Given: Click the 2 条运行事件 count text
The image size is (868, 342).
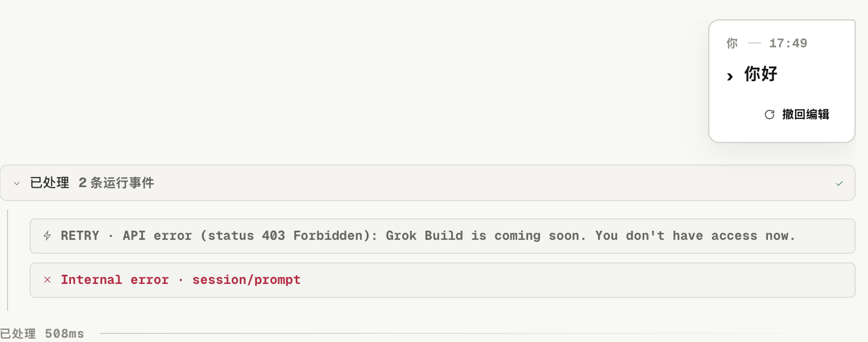Looking at the screenshot, I should coord(116,183).
